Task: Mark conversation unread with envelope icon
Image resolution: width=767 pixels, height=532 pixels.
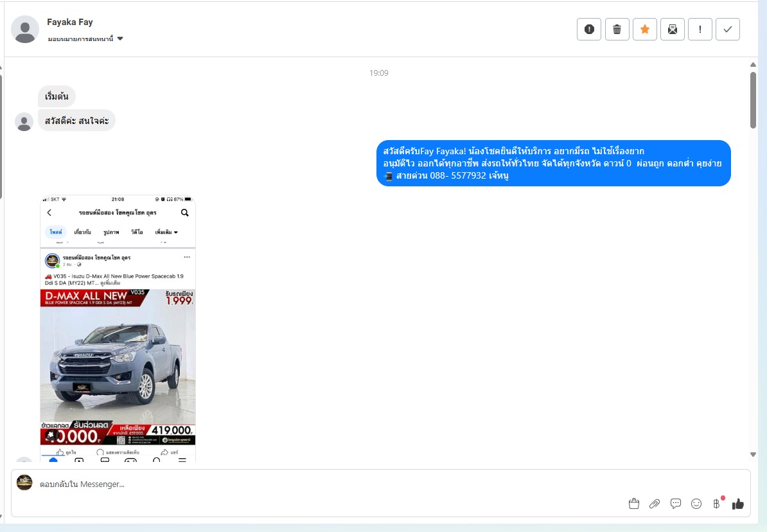Action: tap(673, 30)
